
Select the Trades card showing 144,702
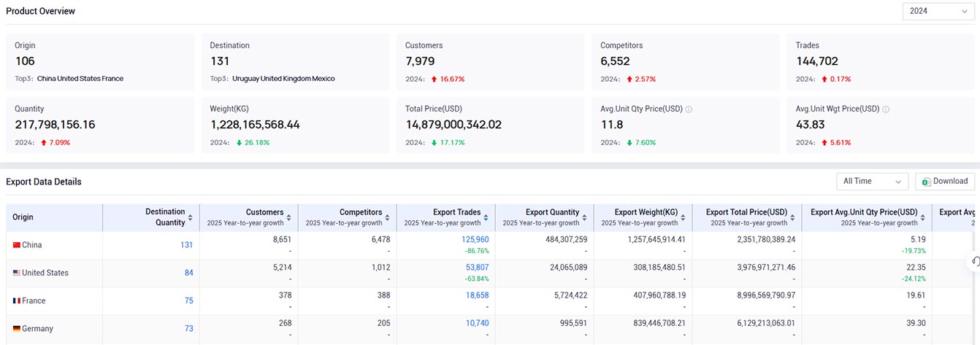pyautogui.click(x=881, y=62)
